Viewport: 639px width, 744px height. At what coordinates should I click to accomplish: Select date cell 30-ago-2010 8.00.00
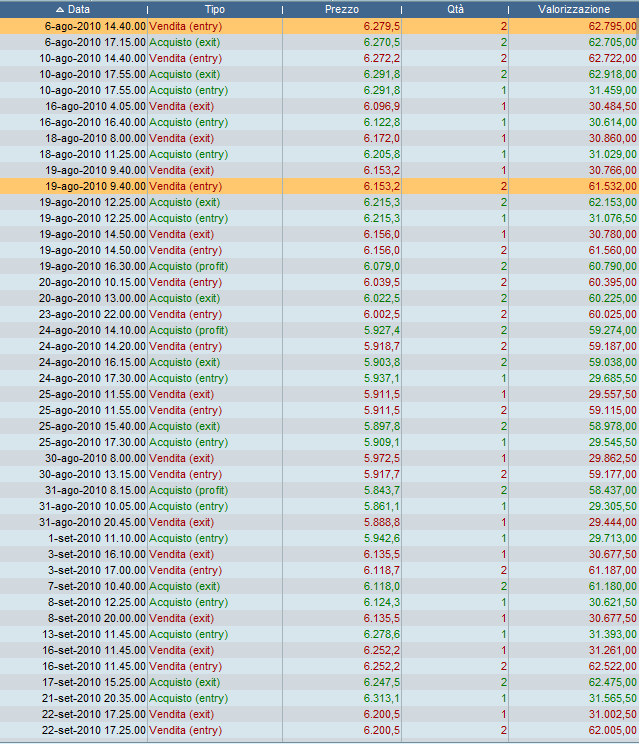[x=95, y=458]
